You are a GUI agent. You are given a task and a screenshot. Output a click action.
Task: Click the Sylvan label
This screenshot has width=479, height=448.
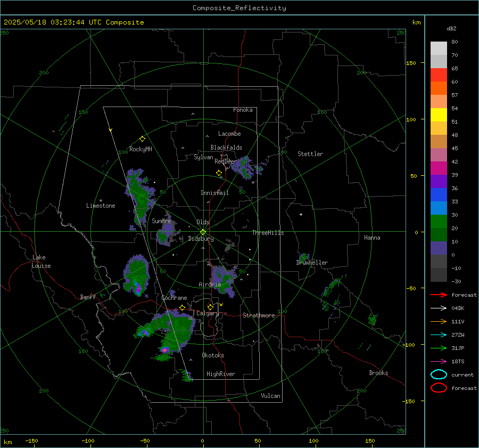pyautogui.click(x=203, y=157)
